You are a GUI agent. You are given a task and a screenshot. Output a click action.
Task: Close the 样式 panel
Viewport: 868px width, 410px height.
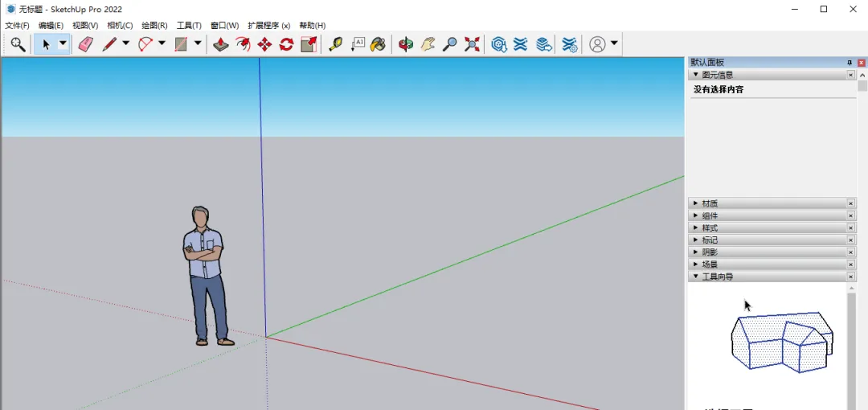click(x=851, y=228)
